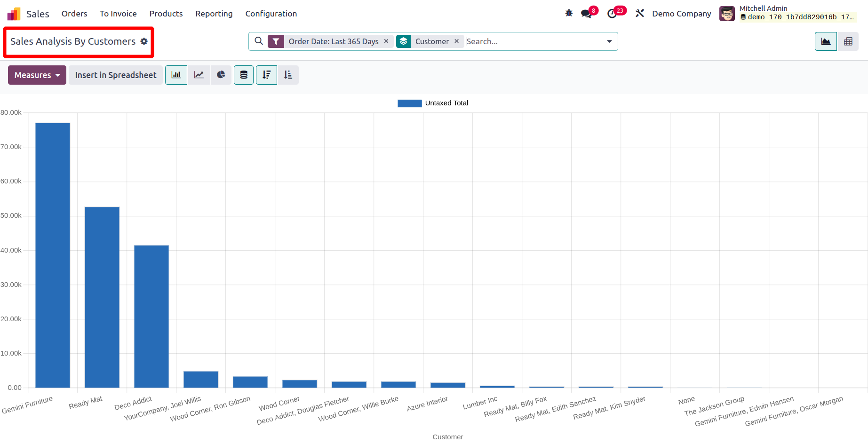
Task: Remove the Customer group-by facet
Action: coord(456,41)
